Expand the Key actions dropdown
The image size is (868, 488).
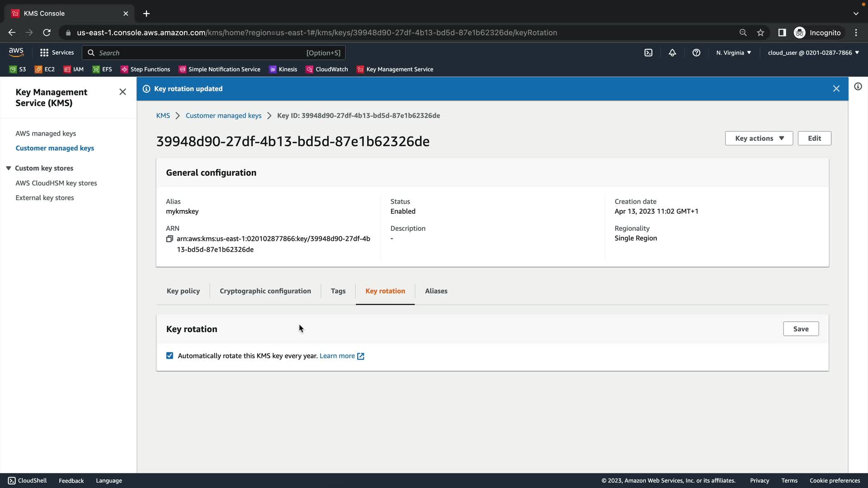click(759, 138)
